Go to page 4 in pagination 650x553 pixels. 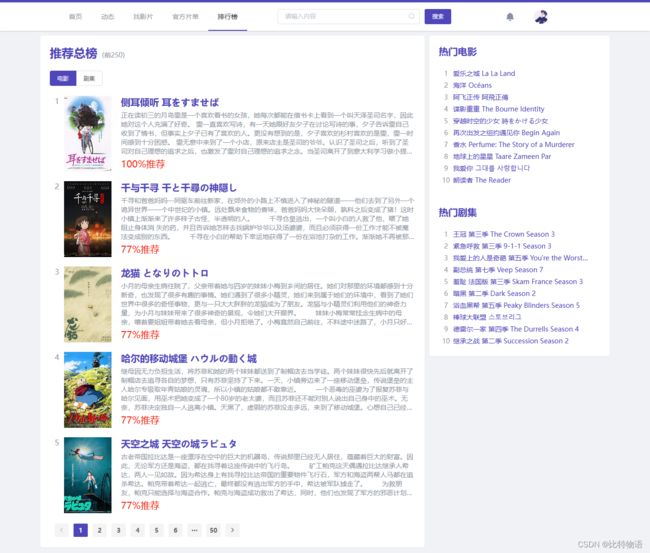coord(138,530)
